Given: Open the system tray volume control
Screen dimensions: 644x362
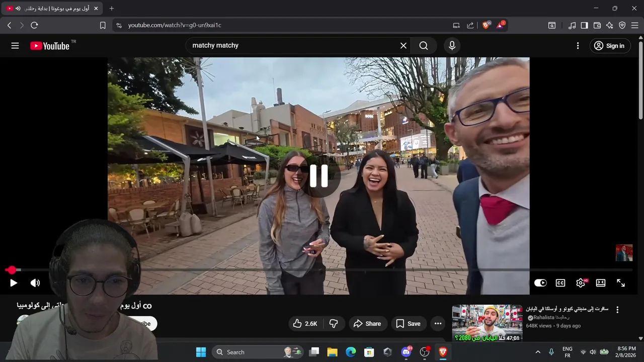Looking at the screenshot, I should point(593,352).
